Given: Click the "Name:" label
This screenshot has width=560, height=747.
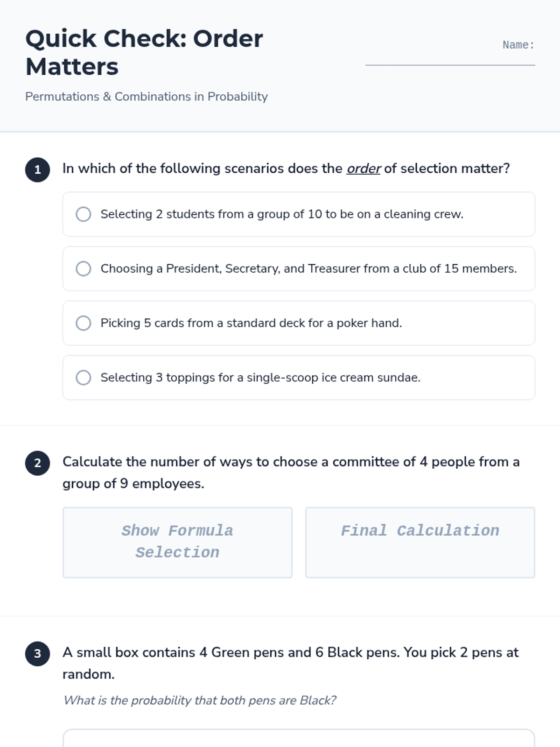Looking at the screenshot, I should point(518,45).
